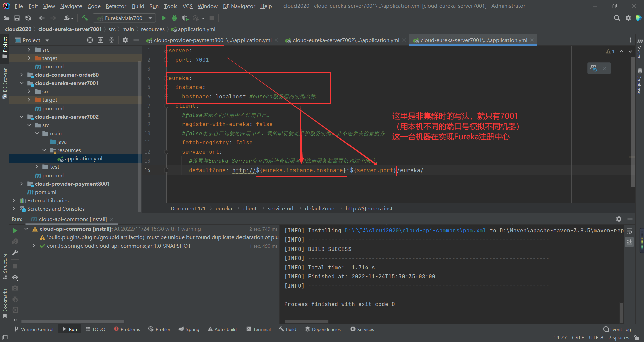Rerun the Maven build in Run panel
The width and height of the screenshot is (644, 342).
15,231
